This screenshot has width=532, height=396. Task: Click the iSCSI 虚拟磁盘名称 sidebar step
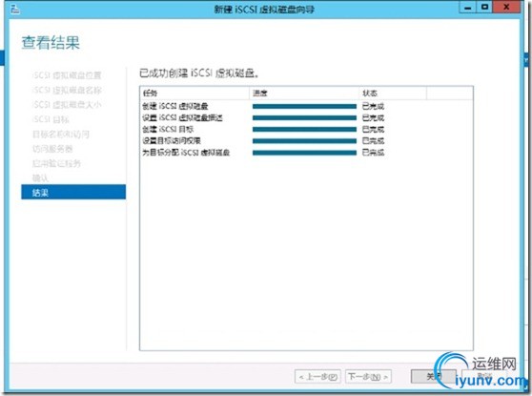click(x=67, y=90)
